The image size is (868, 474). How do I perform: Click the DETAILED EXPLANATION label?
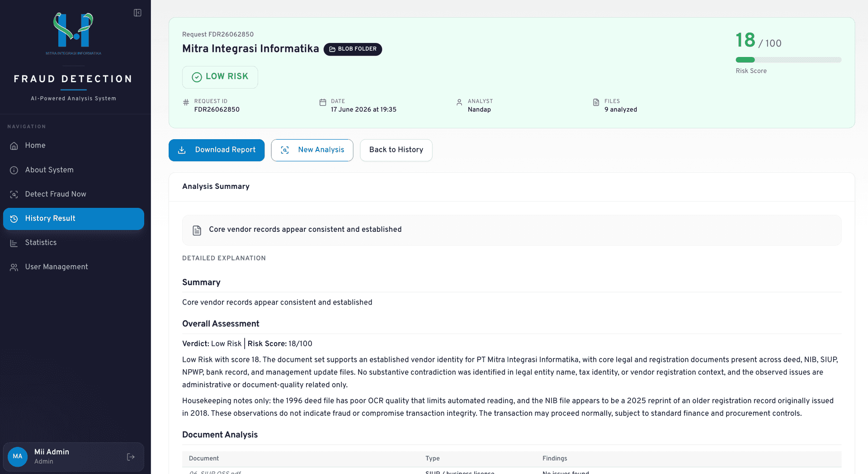pyautogui.click(x=224, y=258)
